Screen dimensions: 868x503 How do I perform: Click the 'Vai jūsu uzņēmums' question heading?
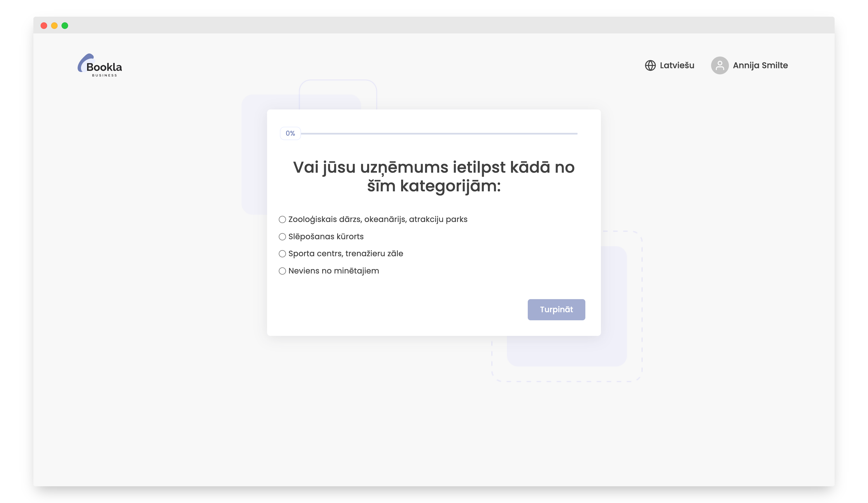[434, 177]
